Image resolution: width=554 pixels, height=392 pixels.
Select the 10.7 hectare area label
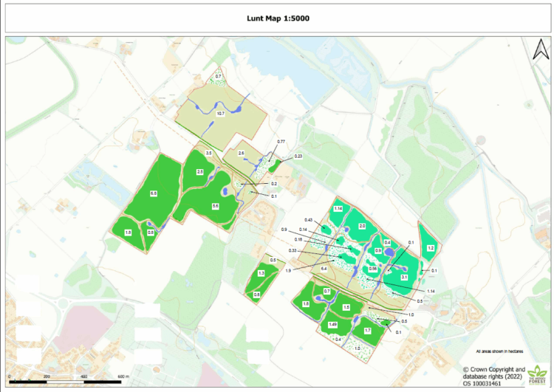(x=220, y=114)
